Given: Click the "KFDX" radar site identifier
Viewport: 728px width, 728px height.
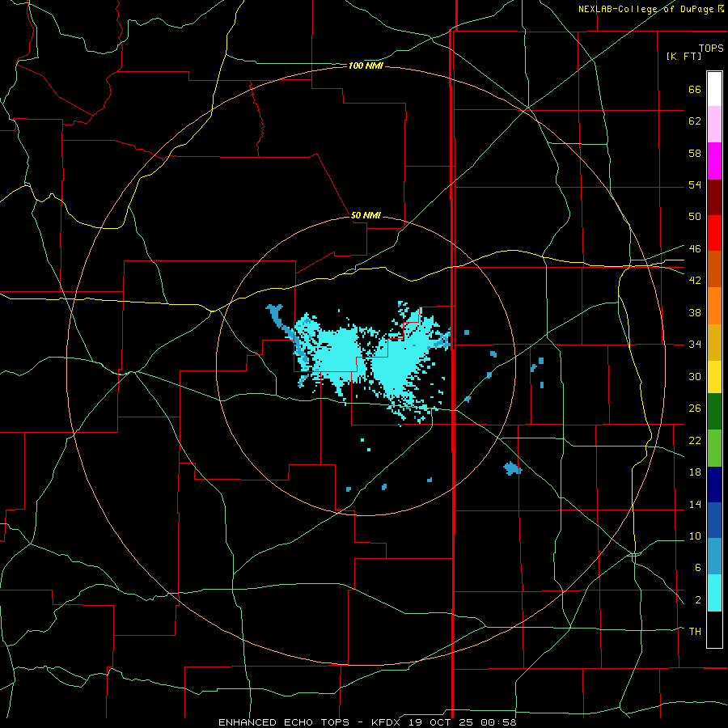Looking at the screenshot, I should 387,722.
